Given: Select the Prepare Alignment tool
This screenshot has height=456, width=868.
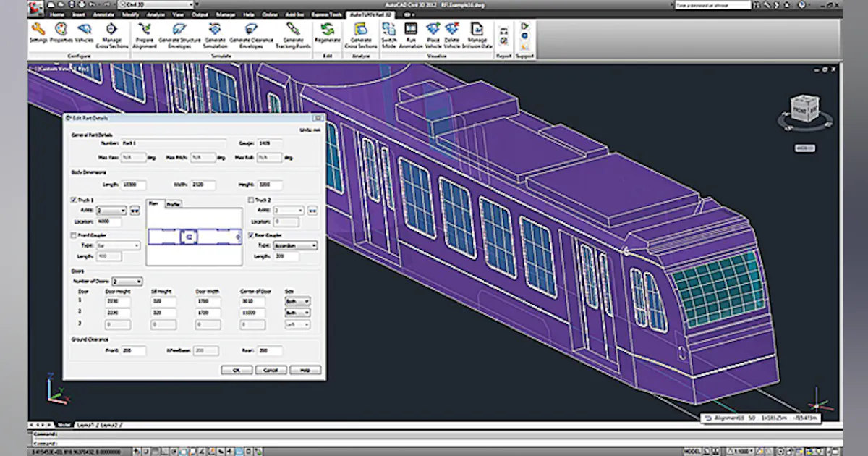Looking at the screenshot, I should (144, 35).
